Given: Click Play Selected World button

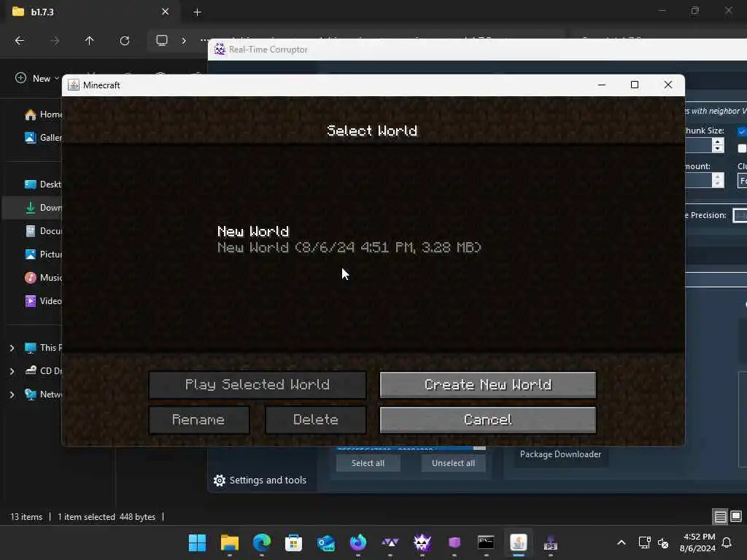Looking at the screenshot, I should pyautogui.click(x=258, y=385).
